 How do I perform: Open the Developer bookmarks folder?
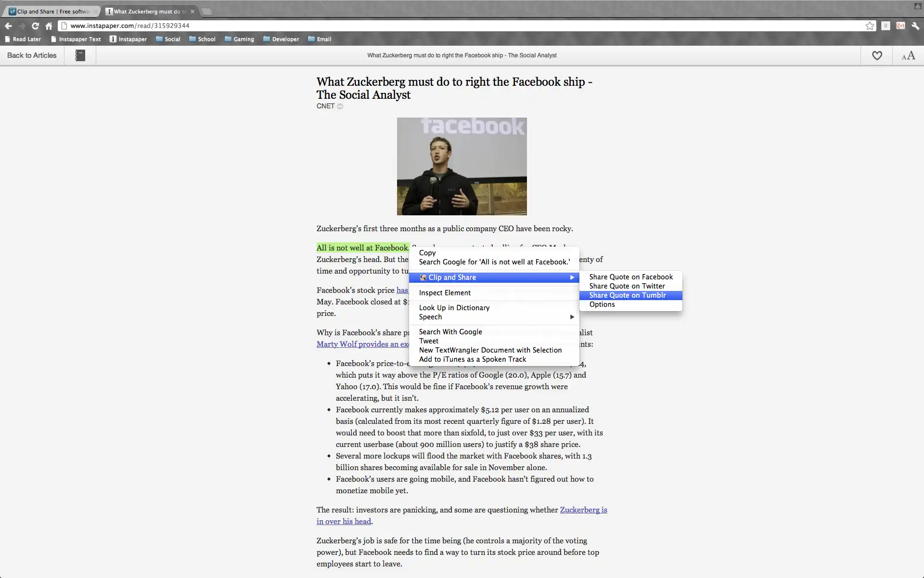tap(281, 39)
